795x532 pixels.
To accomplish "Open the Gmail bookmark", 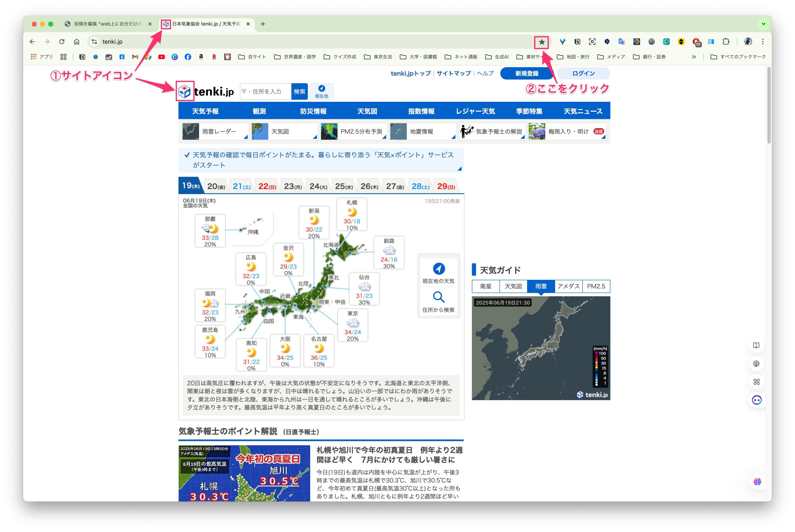I will pyautogui.click(x=135, y=57).
